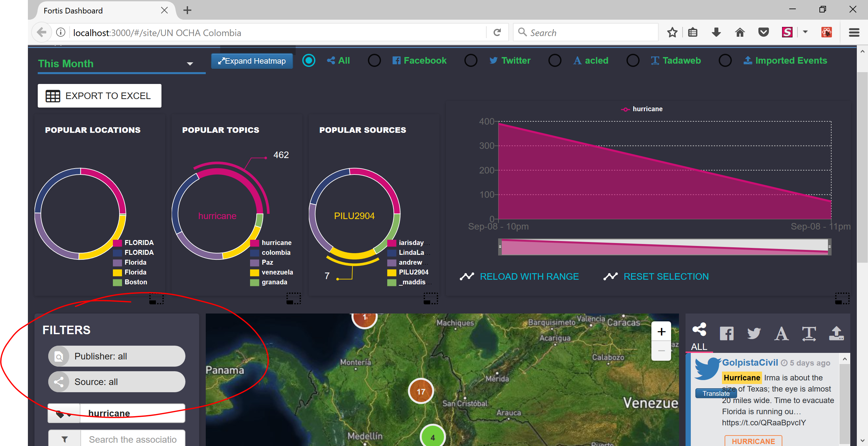Click the Twitter bird icon in the feed panel

tap(754, 333)
